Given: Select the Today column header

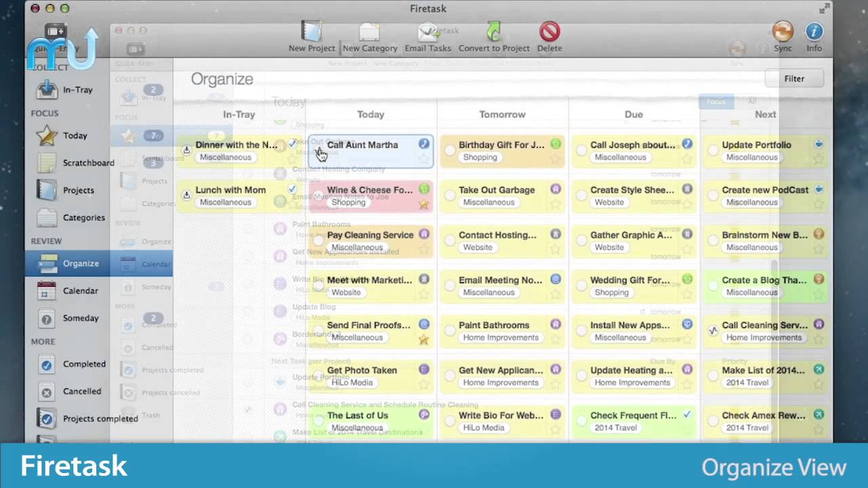Looking at the screenshot, I should click(370, 115).
